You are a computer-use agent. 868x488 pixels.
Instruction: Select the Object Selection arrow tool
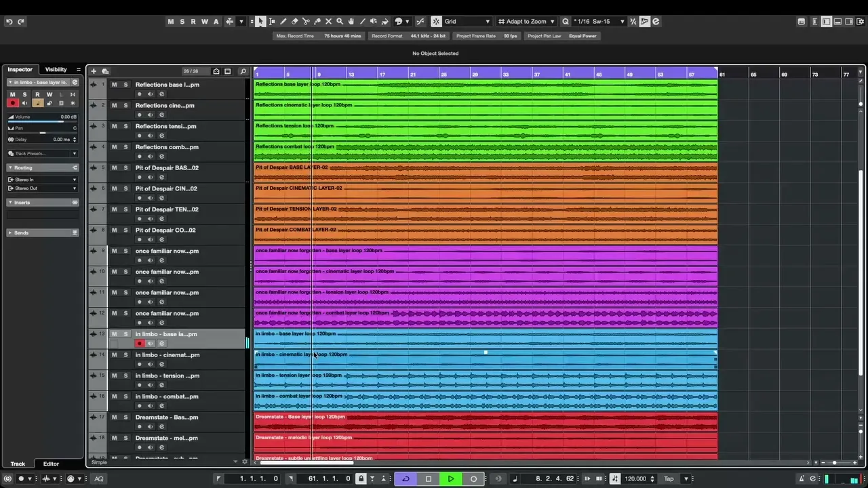[260, 22]
